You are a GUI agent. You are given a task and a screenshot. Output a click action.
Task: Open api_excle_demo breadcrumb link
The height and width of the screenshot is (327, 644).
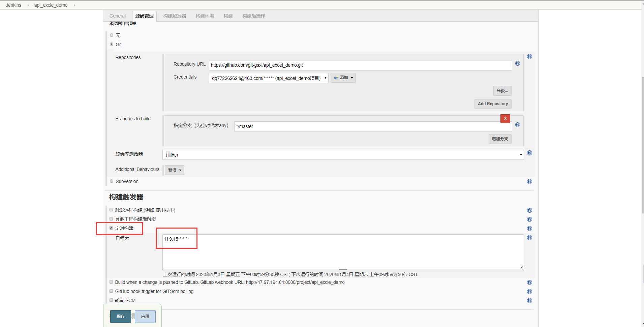(x=51, y=5)
